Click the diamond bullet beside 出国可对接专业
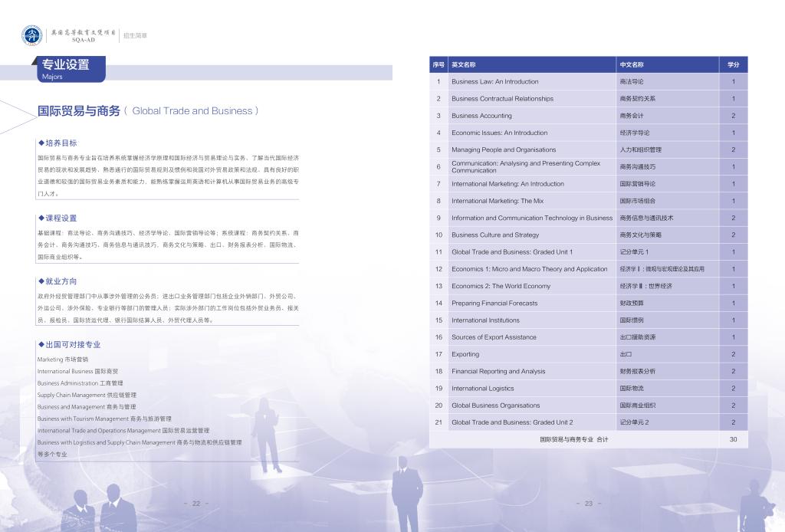The image size is (785, 532). [41, 345]
